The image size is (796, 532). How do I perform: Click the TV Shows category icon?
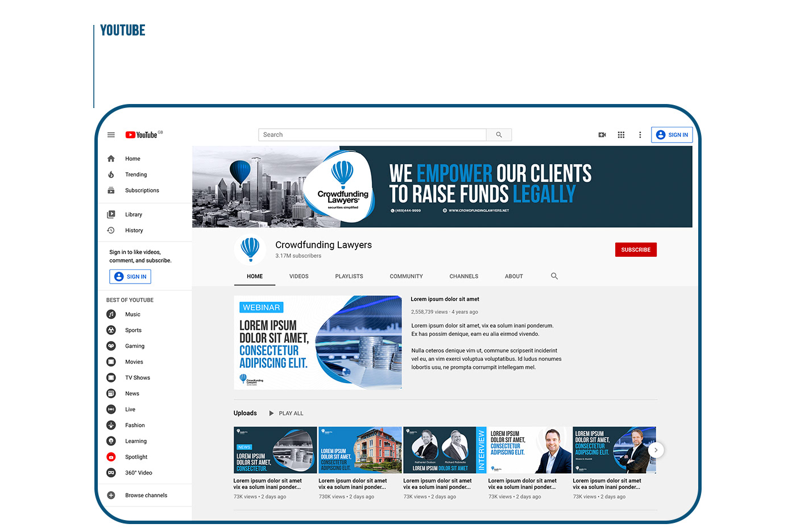tap(111, 378)
